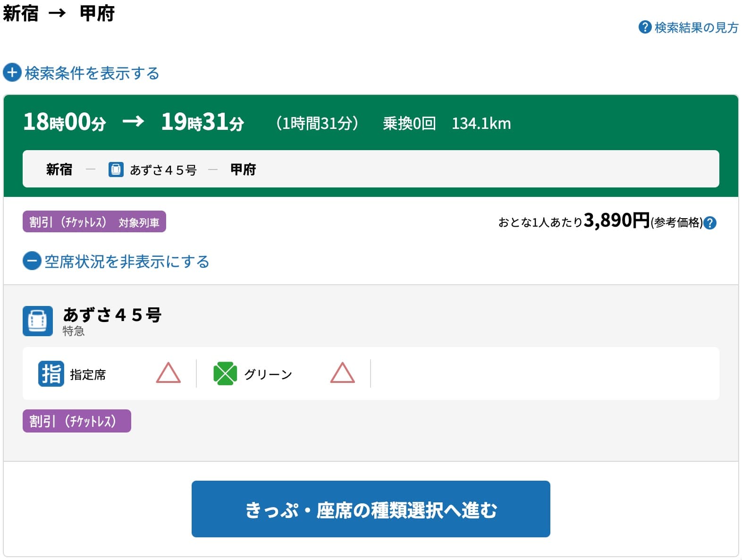Collapse 空席状況を非表示にする

point(116,261)
